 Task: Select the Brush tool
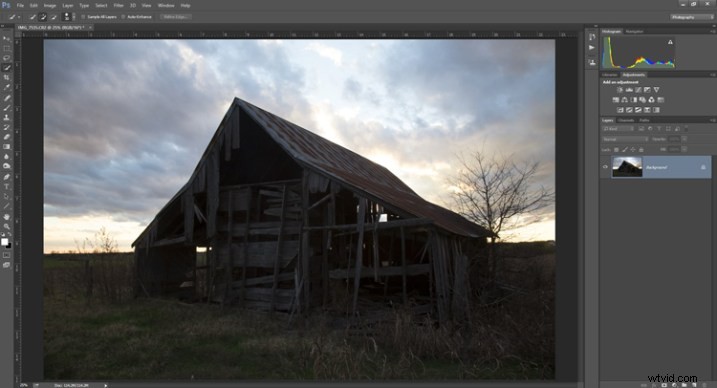point(6,108)
